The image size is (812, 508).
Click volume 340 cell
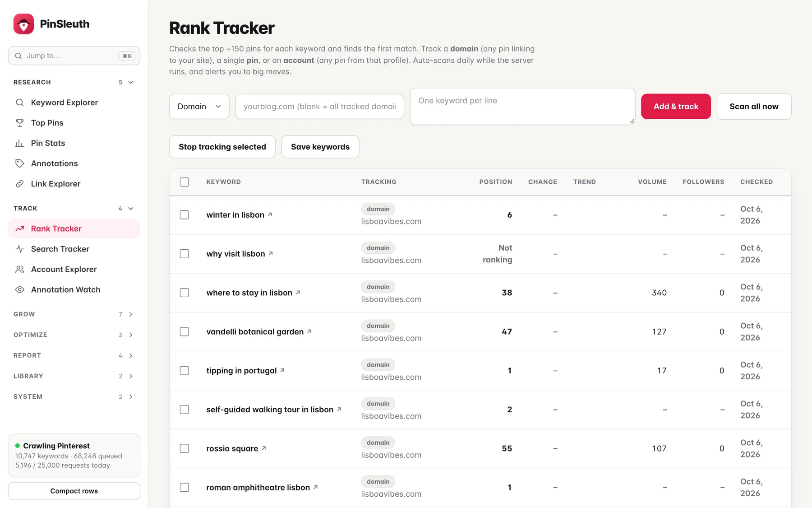click(x=659, y=293)
